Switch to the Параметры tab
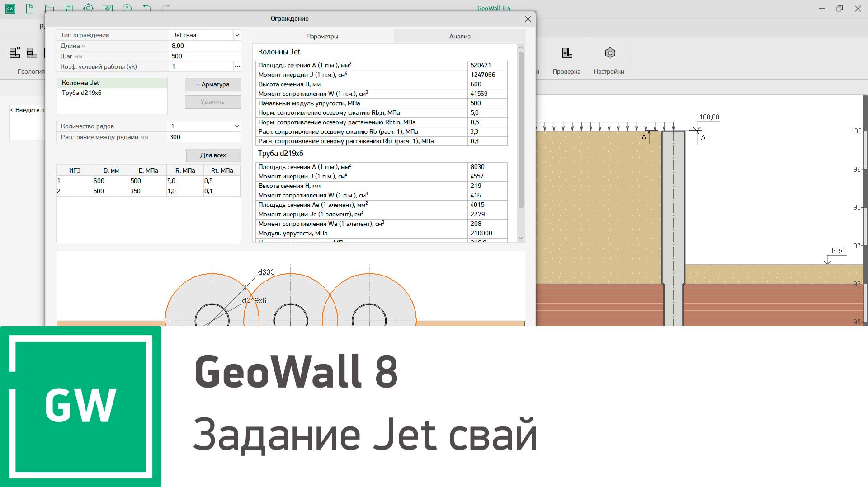The image size is (868, 487). point(322,36)
